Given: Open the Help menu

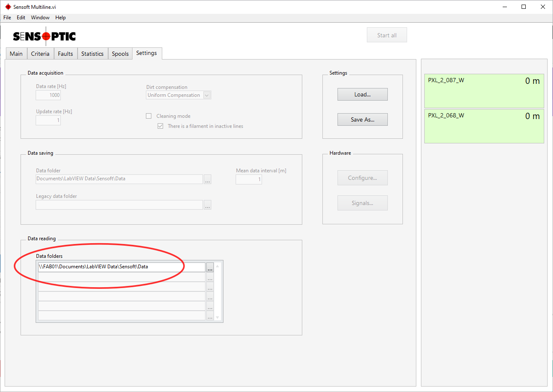Looking at the screenshot, I should coord(60,18).
